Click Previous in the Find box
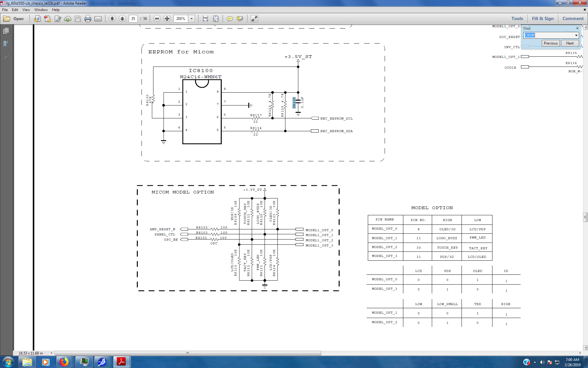The width and height of the screenshot is (588, 368). 550,43
